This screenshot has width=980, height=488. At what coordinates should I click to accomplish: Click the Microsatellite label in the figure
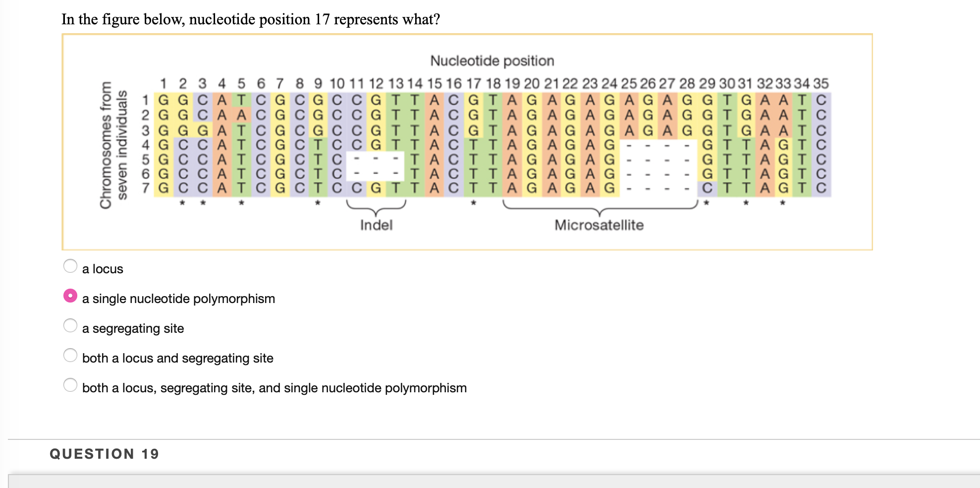[x=599, y=225]
